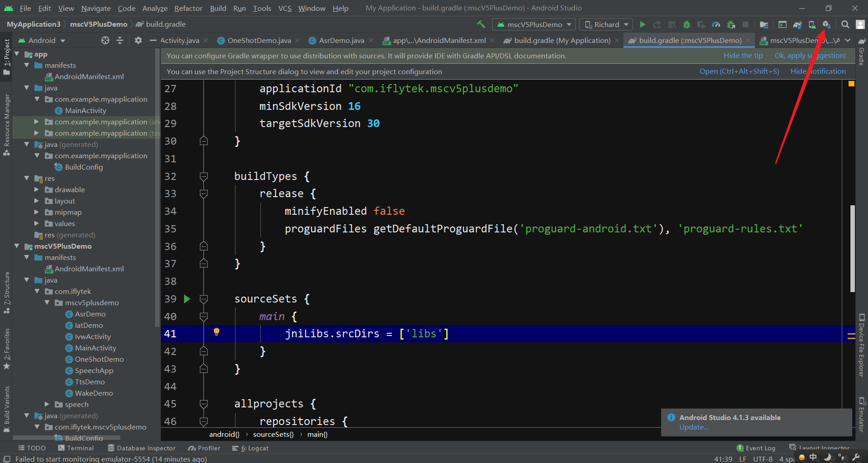Open Project Structure folder icon

pyautogui.click(x=764, y=24)
